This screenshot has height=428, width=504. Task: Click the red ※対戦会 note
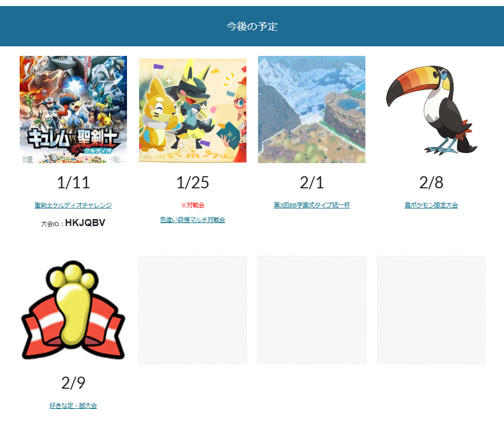coord(193,205)
